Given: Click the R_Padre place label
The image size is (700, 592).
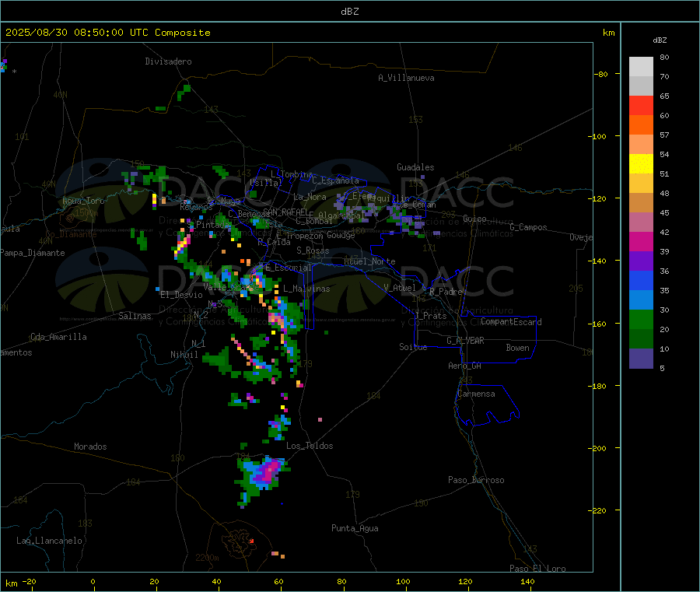Looking at the screenshot, I should (446, 292).
